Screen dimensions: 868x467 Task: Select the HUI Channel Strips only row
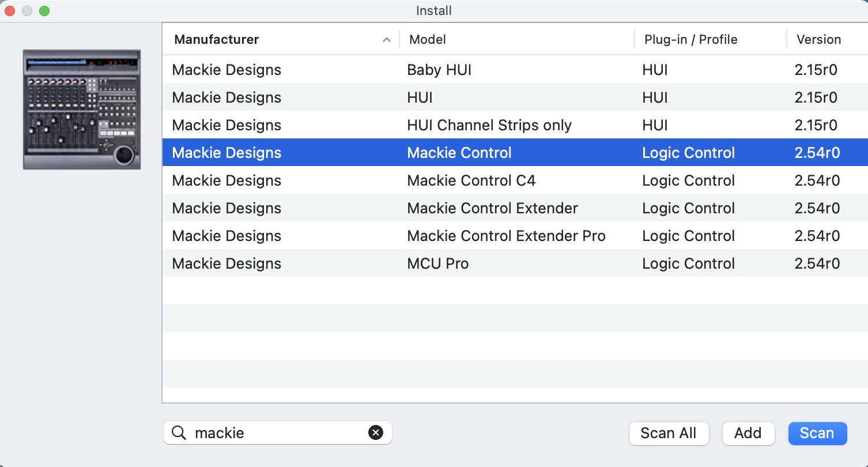click(x=489, y=125)
